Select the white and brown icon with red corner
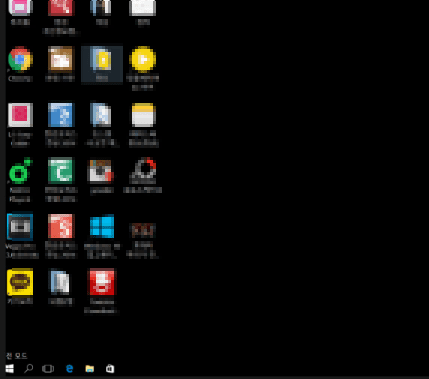Image resolution: width=429 pixels, height=379 pixels. click(x=101, y=171)
